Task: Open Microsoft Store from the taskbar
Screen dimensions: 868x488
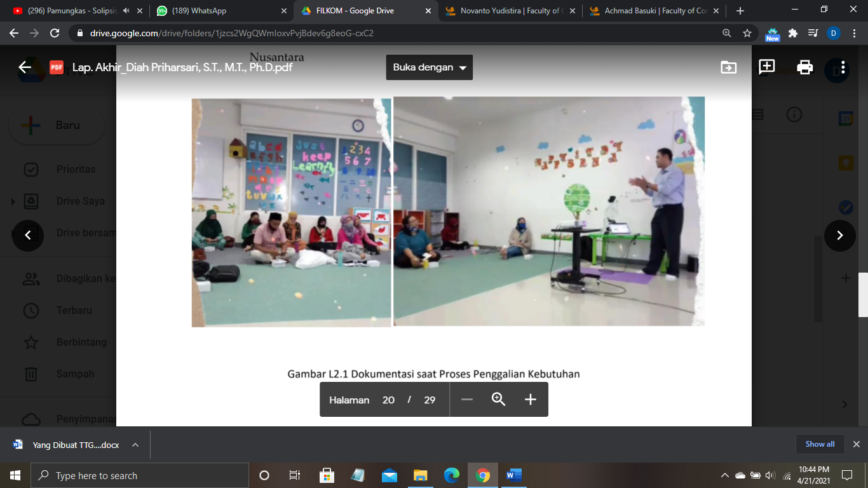Action: click(327, 475)
